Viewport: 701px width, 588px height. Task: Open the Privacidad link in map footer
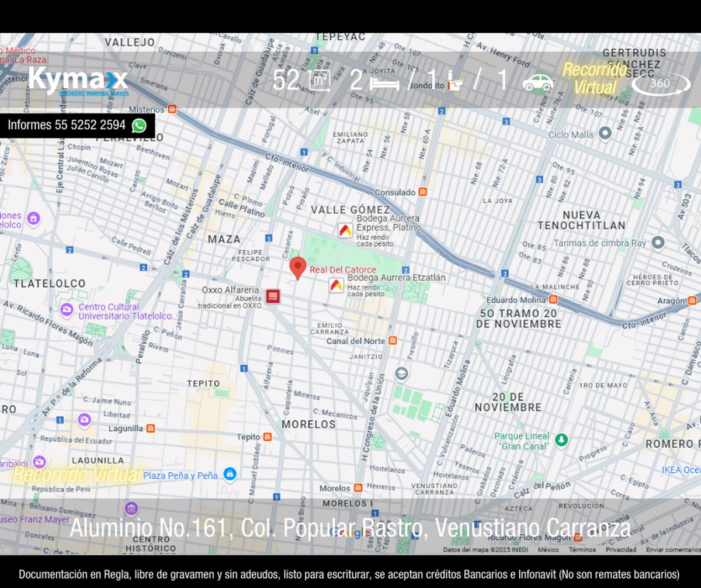pos(621,550)
